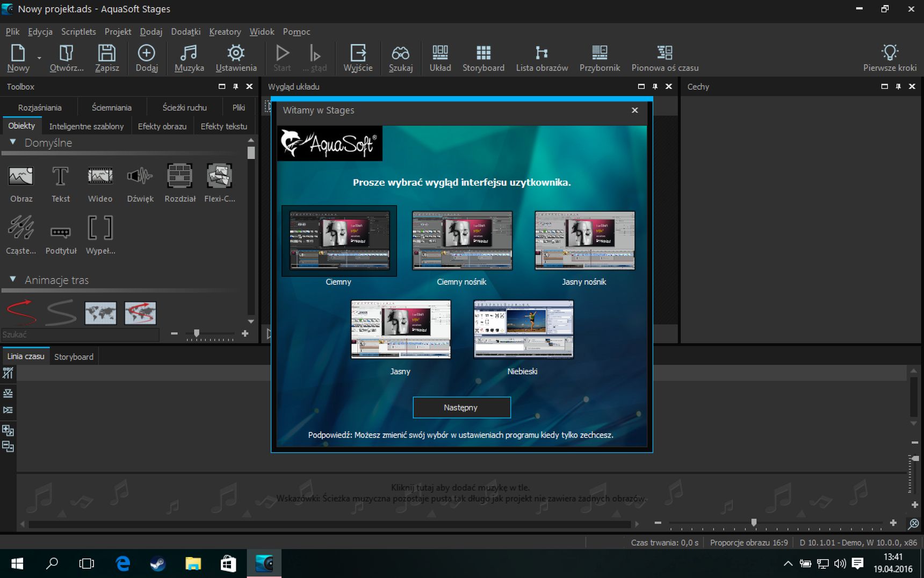Select the red curved track animation
Viewport: 924px width, 578px height.
click(21, 312)
